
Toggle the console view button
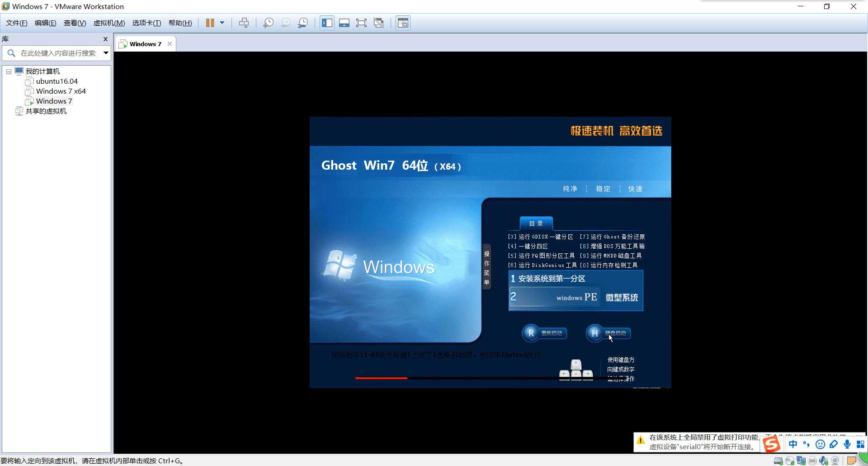[x=403, y=23]
